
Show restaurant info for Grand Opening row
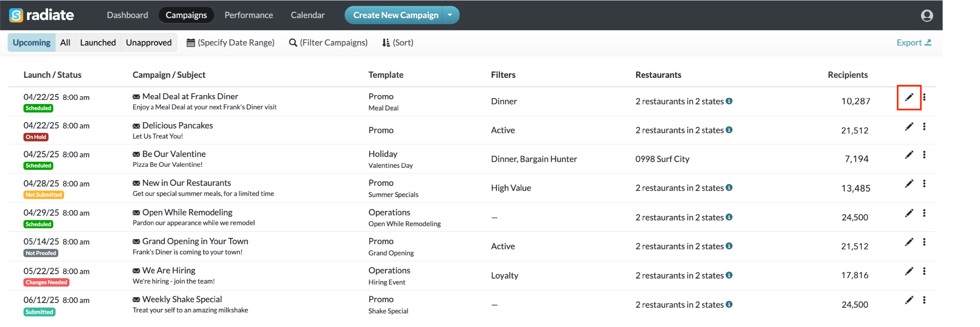[729, 246]
